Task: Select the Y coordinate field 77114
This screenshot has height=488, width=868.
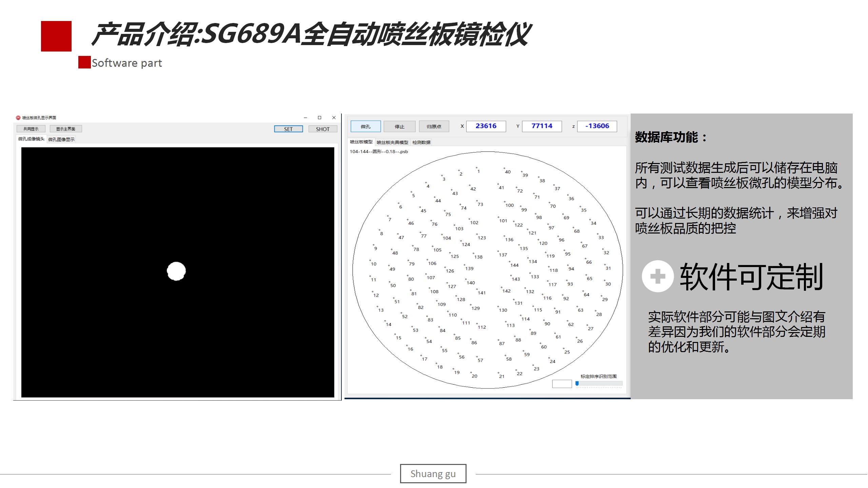Action: coord(541,126)
